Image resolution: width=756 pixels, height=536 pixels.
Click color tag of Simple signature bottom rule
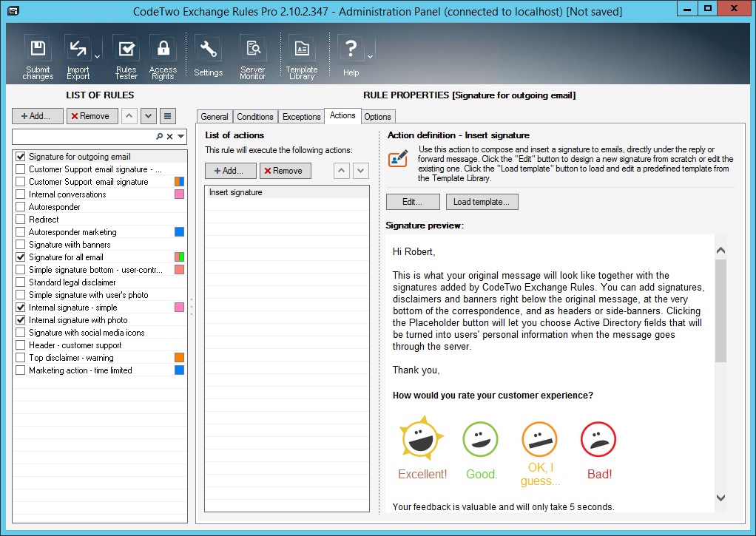[x=179, y=269]
